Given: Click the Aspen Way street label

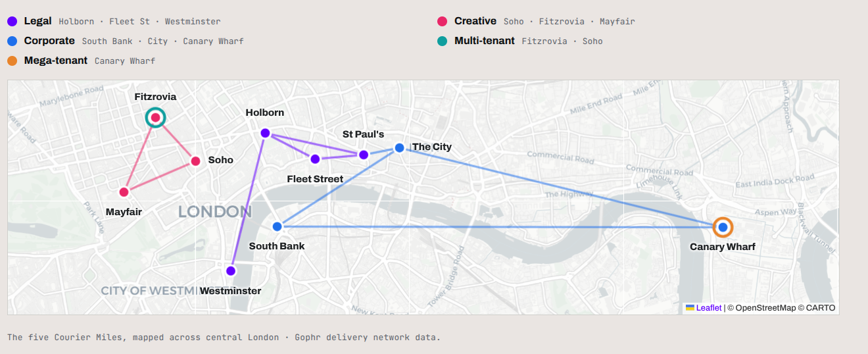Looking at the screenshot, I should tap(775, 213).
